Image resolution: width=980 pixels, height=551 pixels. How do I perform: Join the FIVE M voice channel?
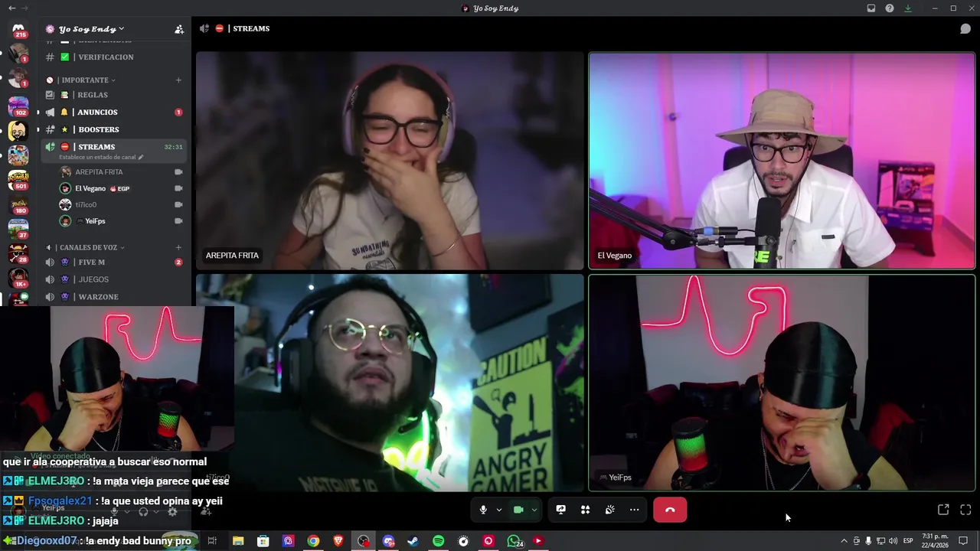(113, 262)
